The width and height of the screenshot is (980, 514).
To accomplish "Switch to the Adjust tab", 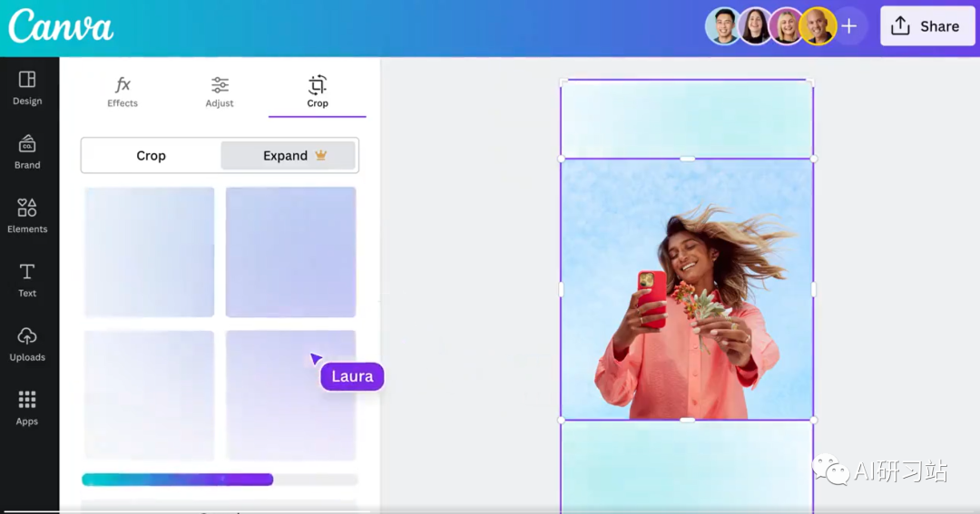I will (x=220, y=92).
